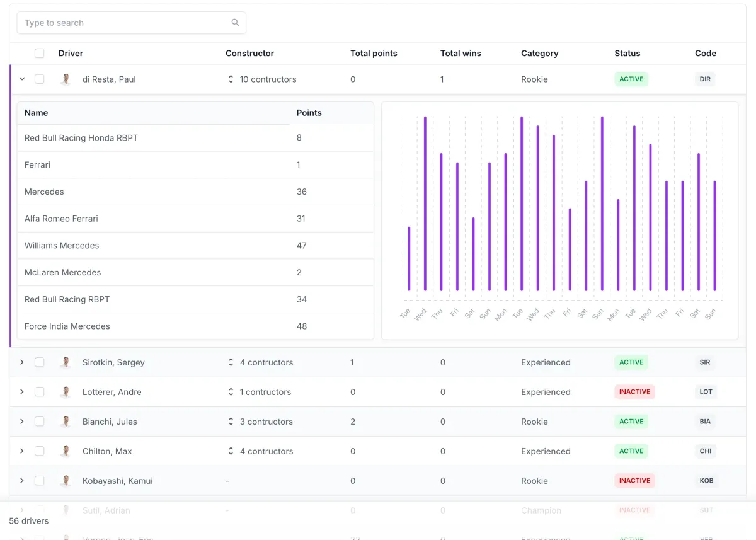Click the INACTIVE badge for Lotterer
Screen dimensions: 756x540
634,392
